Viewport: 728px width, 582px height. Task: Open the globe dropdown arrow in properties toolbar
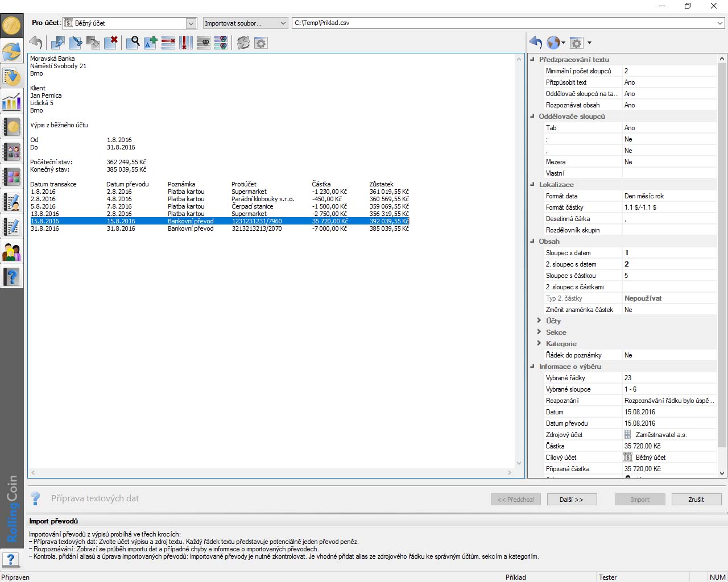[x=564, y=43]
